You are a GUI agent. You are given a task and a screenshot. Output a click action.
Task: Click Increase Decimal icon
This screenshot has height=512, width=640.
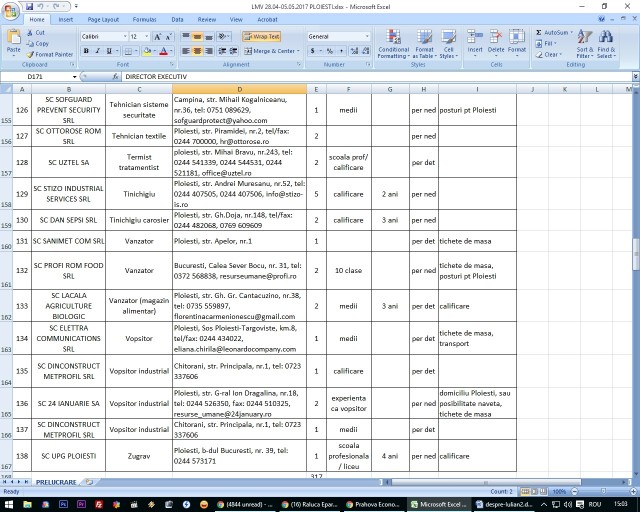coord(354,51)
